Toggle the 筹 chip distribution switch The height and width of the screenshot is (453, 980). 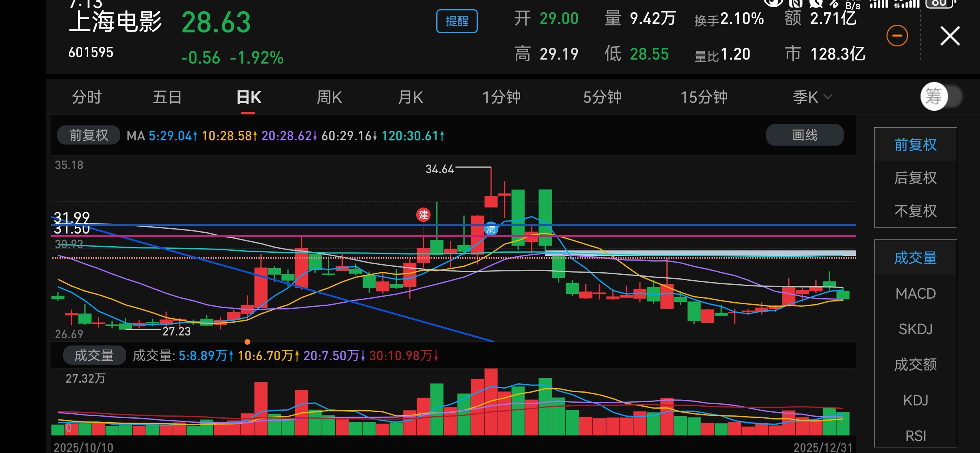(941, 96)
